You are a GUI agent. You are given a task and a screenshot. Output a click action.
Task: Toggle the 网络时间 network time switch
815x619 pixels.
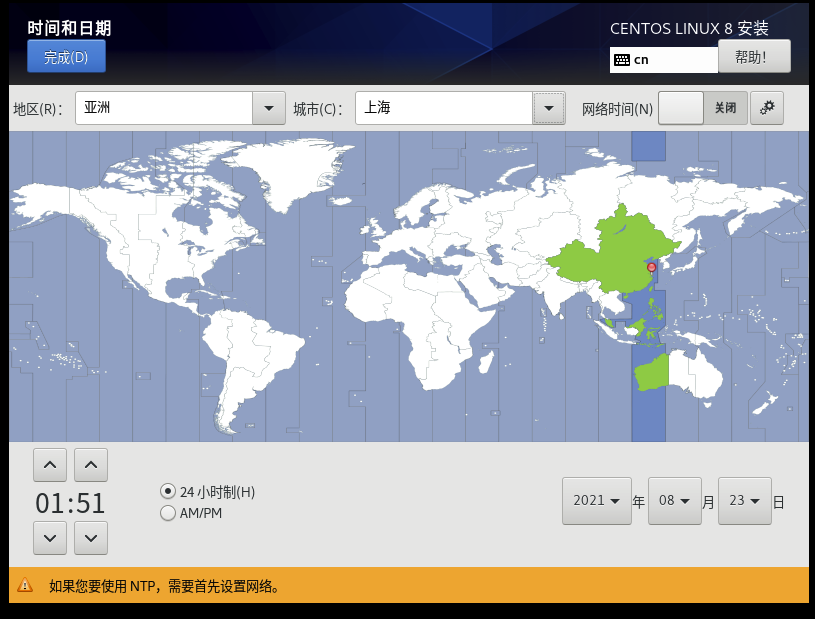(703, 108)
